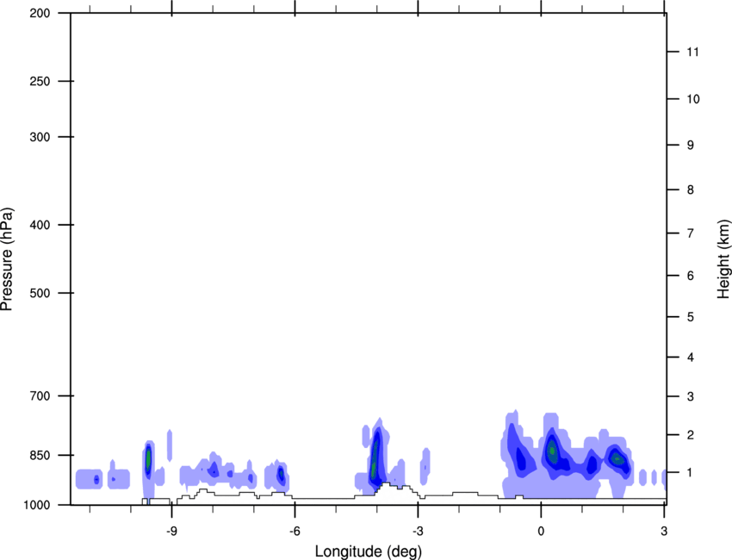Select the 200 pressure tick label
The image size is (732, 560).
click(x=40, y=13)
